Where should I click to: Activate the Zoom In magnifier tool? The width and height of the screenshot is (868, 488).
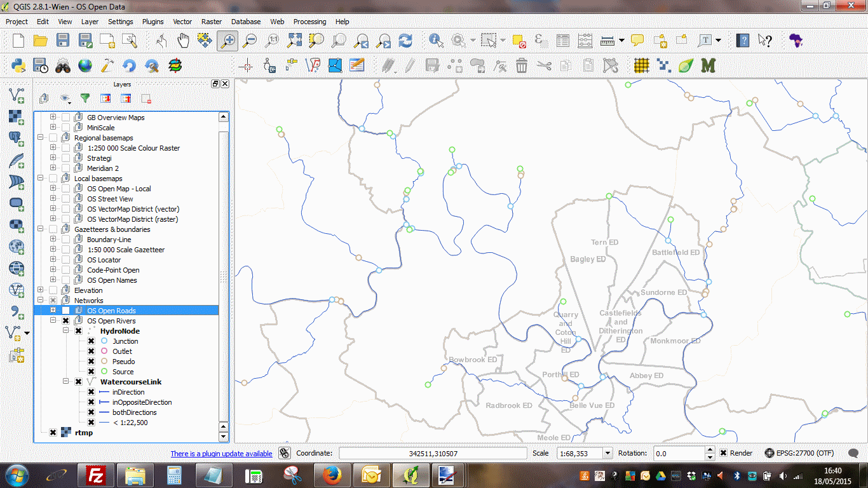pos(227,41)
